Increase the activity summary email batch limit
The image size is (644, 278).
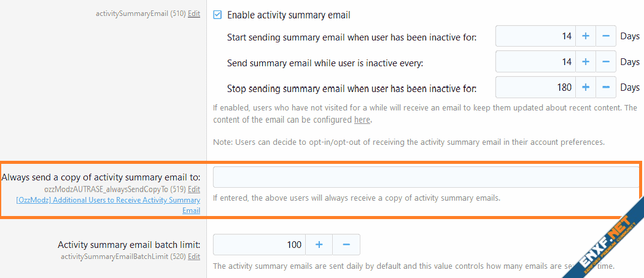tap(319, 245)
